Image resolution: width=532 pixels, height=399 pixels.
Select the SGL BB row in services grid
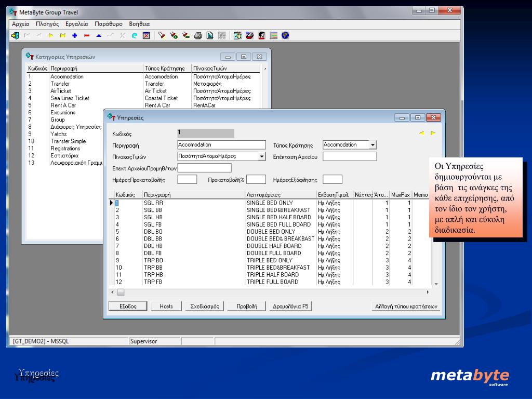pyautogui.click(x=270, y=210)
